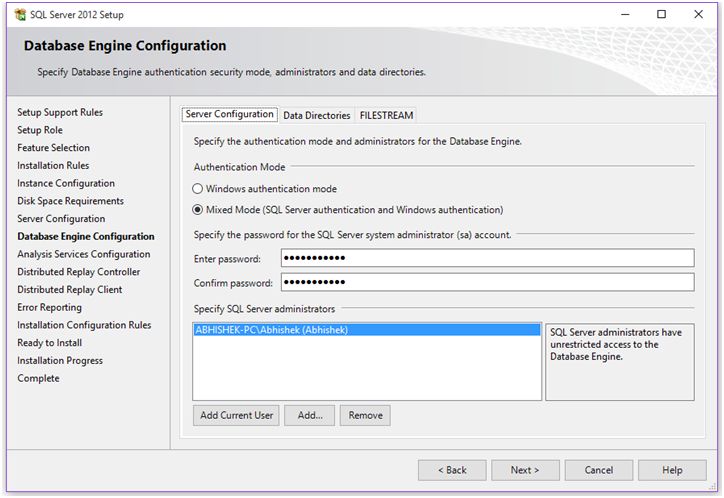
Task: Cancel the SQL Server setup
Action: coord(598,470)
